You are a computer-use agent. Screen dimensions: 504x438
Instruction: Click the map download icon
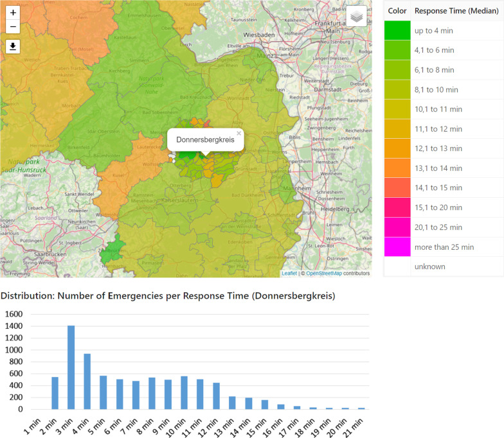[x=14, y=46]
